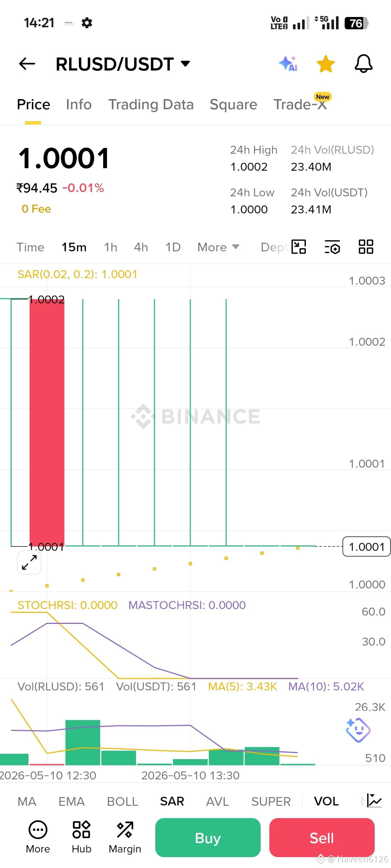
Task: Tap the green Buy button
Action: (x=208, y=838)
